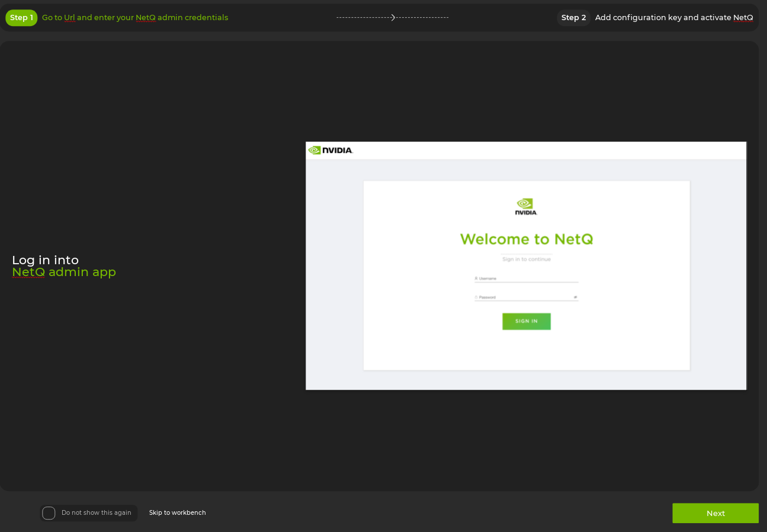Click the arrow between Step 1 and Step 2
This screenshot has width=767, height=532.
pos(393,18)
